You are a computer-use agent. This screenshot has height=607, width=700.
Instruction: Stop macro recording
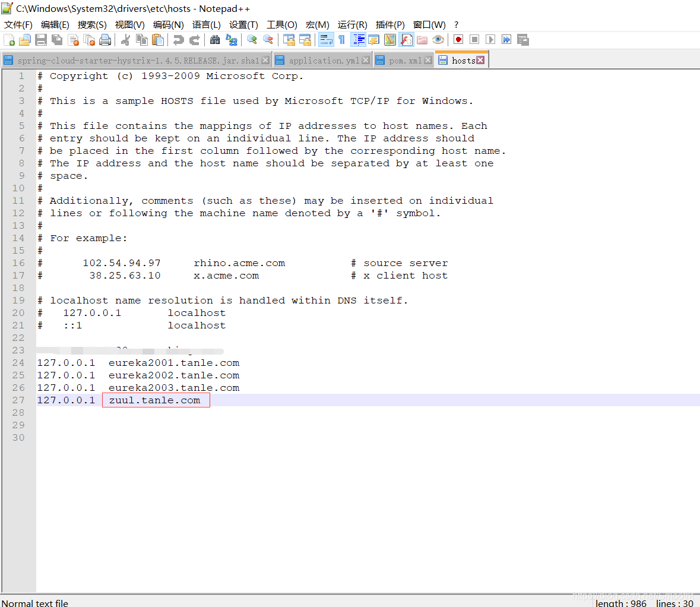(474, 40)
